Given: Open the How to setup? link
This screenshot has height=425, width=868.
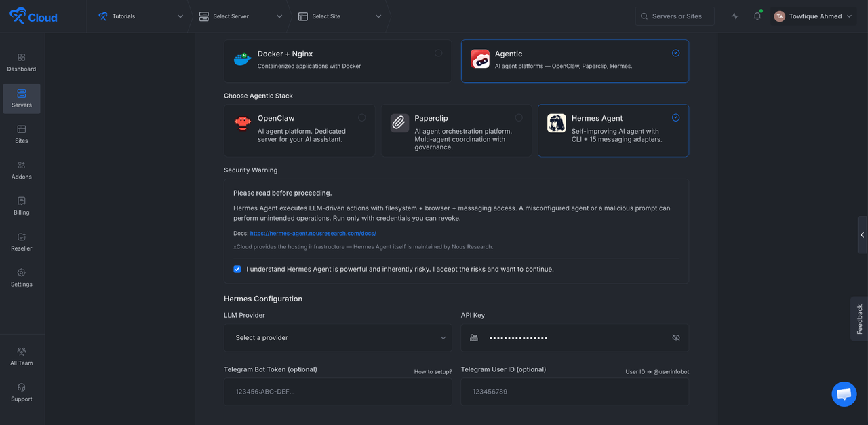Looking at the screenshot, I should pos(433,371).
